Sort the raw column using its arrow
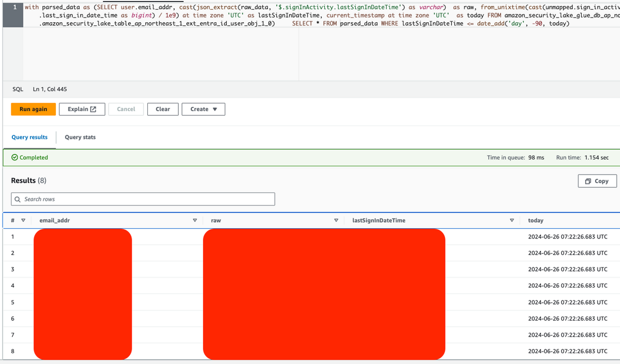Screen dimensions: 620x364 [x=336, y=220]
